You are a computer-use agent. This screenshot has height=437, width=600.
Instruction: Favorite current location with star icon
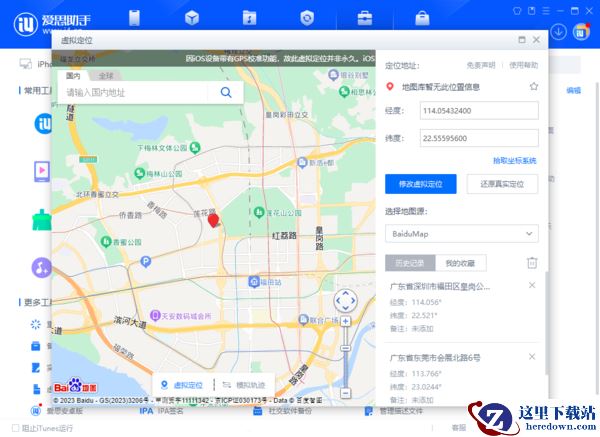534,86
